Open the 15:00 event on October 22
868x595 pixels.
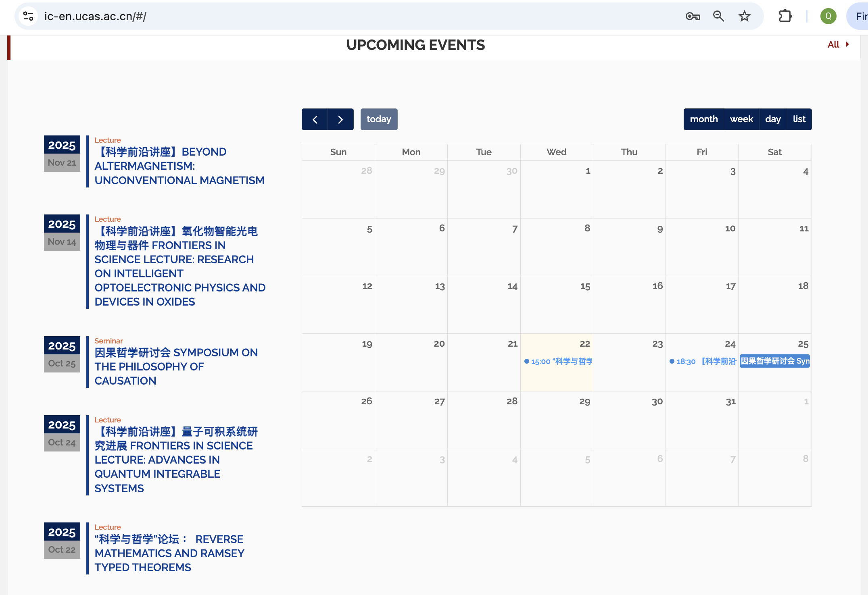pyautogui.click(x=558, y=361)
